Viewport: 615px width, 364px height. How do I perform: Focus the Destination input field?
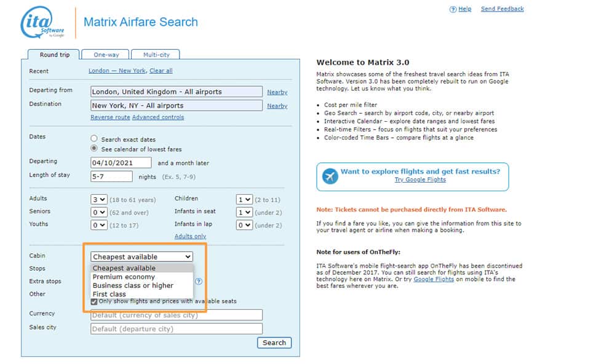[x=177, y=105]
